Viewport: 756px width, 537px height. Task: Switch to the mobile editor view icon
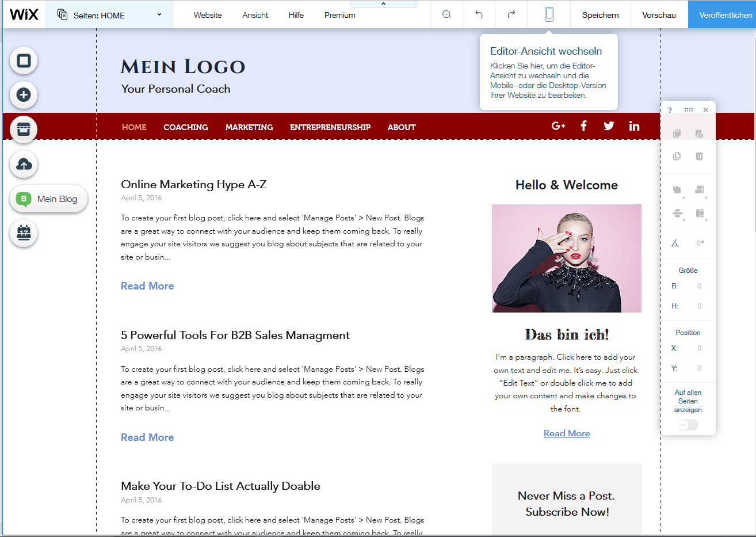[549, 14]
